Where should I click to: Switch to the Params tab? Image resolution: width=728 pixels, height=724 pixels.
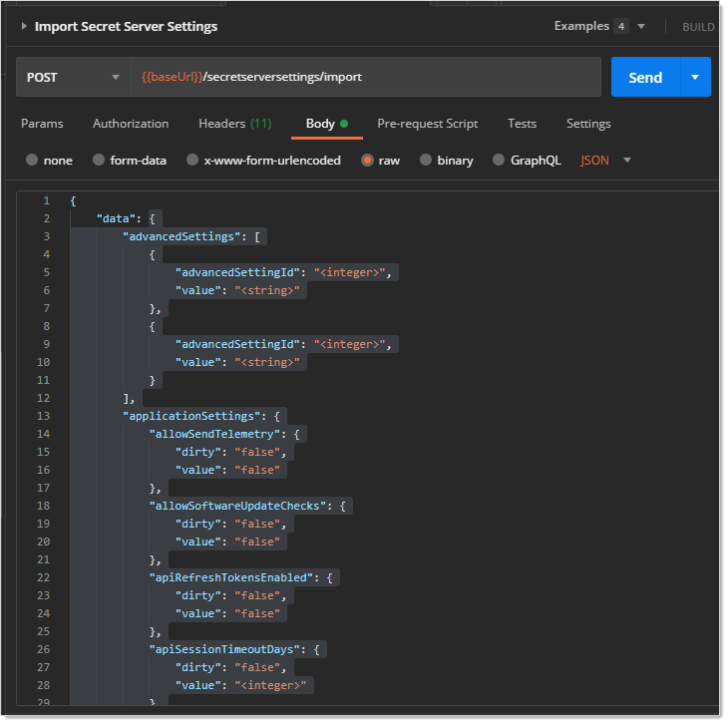pyautogui.click(x=42, y=124)
